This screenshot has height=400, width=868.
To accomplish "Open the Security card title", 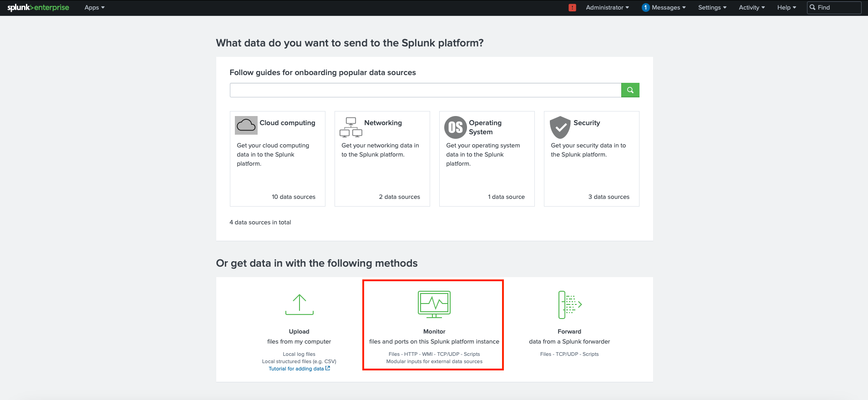I will 587,123.
